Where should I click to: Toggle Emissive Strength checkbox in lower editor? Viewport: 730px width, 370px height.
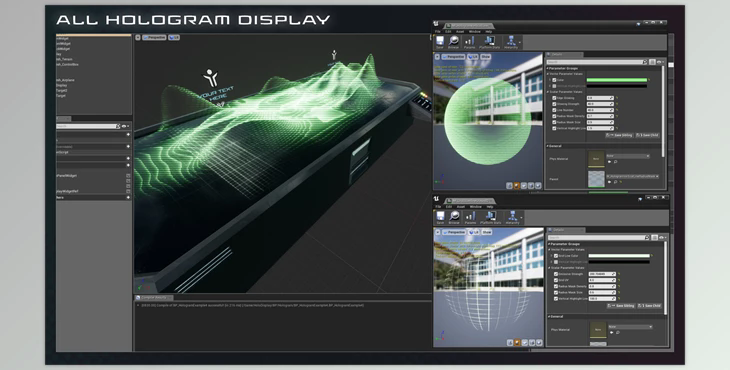pyautogui.click(x=556, y=274)
